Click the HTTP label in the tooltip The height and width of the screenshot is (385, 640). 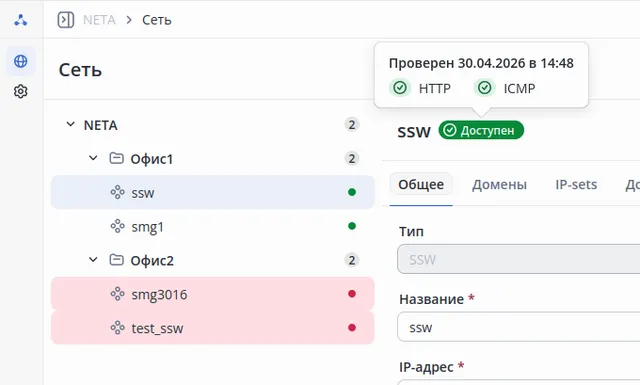(435, 88)
